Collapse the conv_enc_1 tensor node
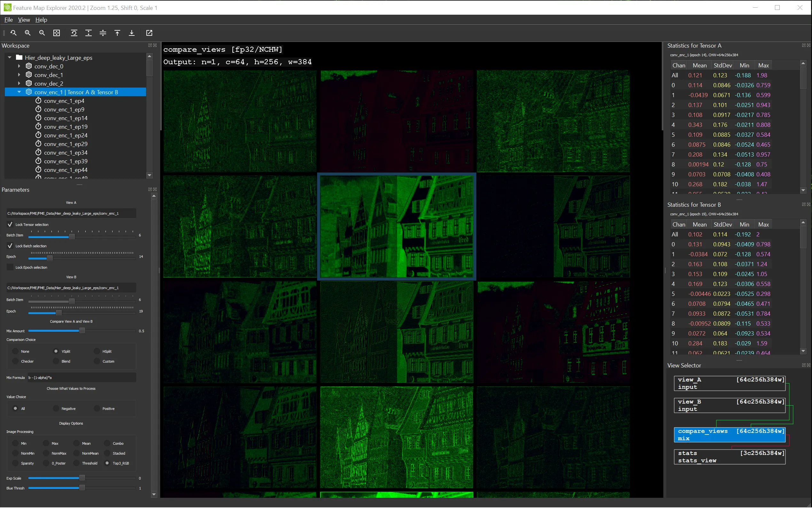This screenshot has width=812, height=508. point(19,92)
